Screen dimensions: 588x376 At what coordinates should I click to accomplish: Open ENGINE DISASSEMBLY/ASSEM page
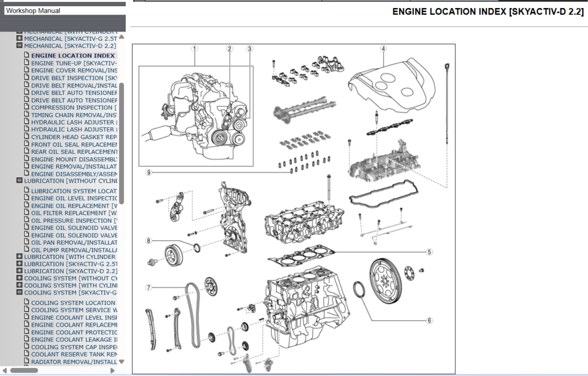point(74,174)
